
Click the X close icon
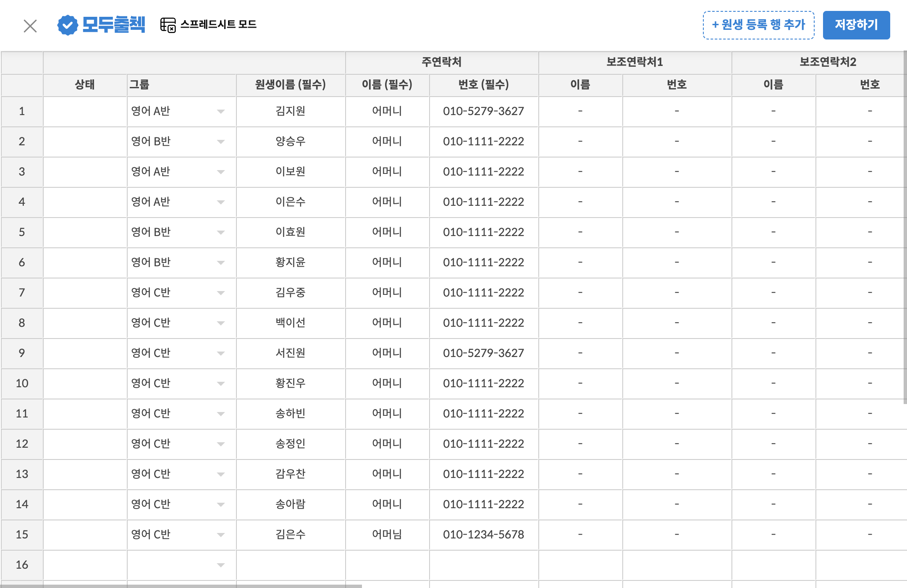click(x=30, y=26)
